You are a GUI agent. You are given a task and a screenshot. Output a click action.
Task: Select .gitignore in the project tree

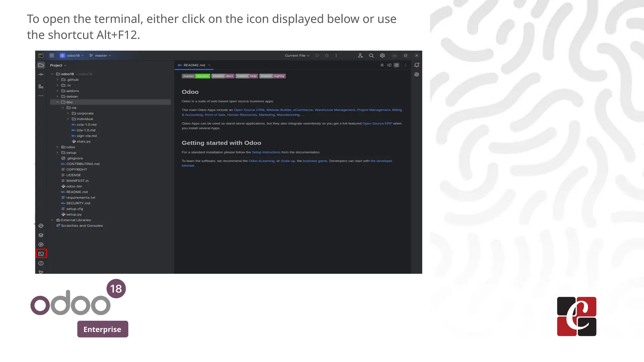point(72,158)
